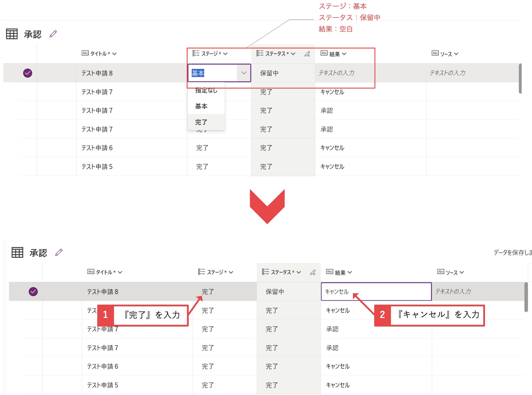This screenshot has height=395, width=532.
Task: Click the table grid icon in the bottom panel
Action: coord(17,252)
